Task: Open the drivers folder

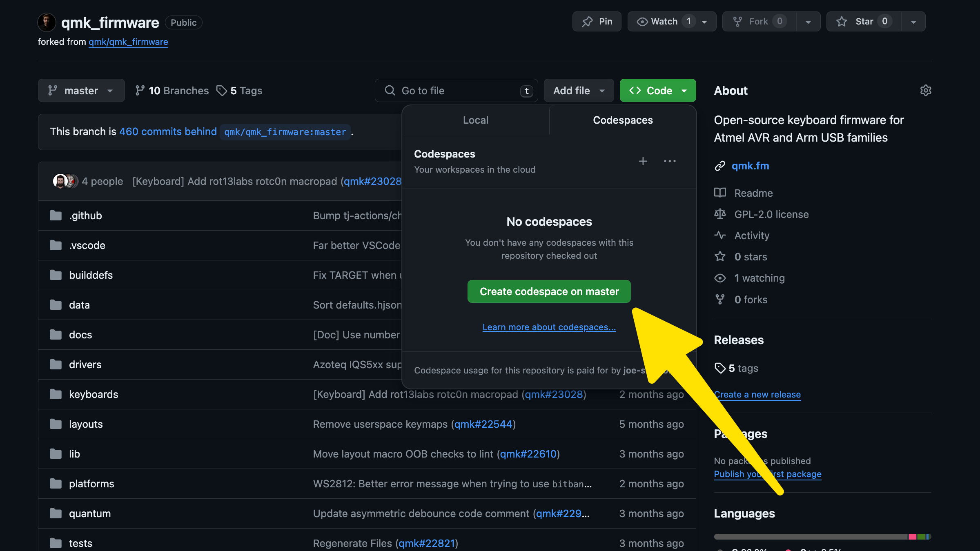Action: [85, 364]
